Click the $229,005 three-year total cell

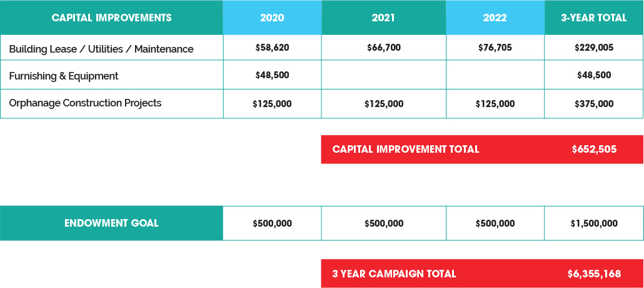coord(595,48)
